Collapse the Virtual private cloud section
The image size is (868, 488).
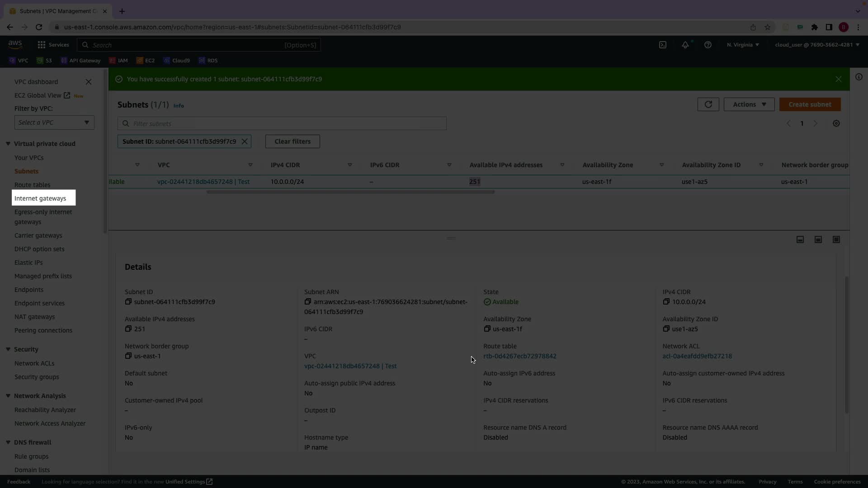(x=8, y=144)
